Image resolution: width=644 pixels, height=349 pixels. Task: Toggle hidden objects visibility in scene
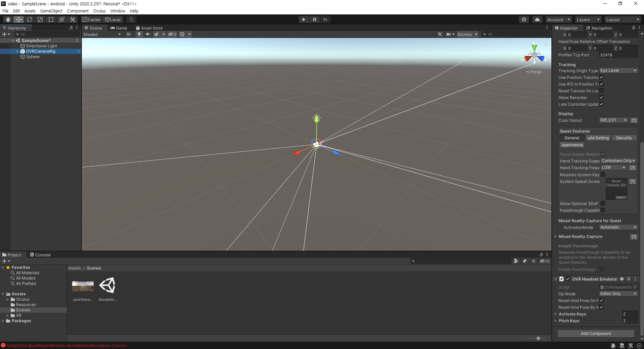coord(172,34)
